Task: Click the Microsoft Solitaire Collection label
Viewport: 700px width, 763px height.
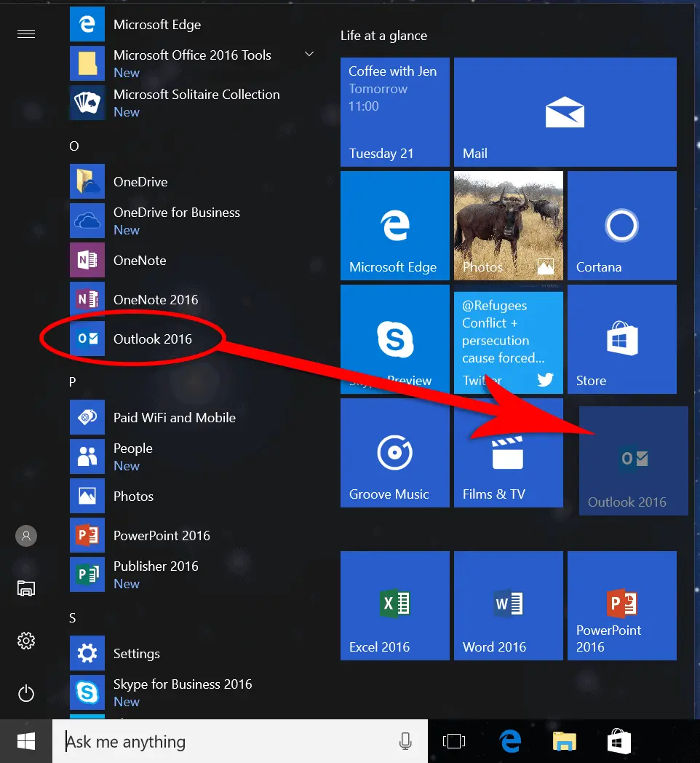Action: 196,95
